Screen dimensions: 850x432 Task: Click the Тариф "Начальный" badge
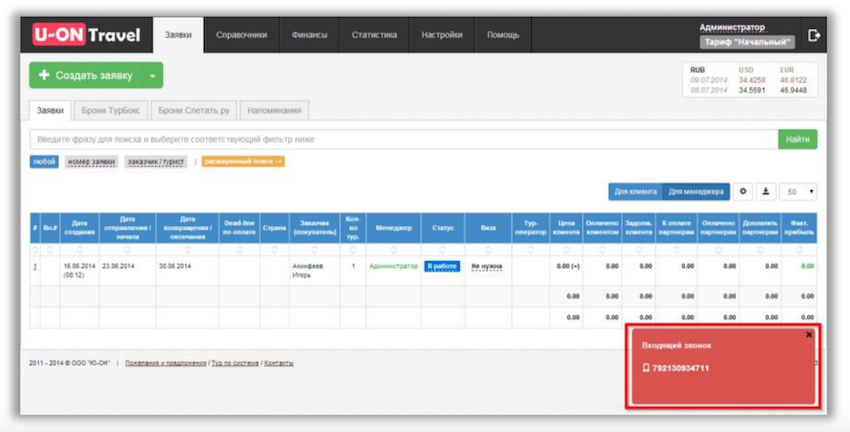point(747,42)
